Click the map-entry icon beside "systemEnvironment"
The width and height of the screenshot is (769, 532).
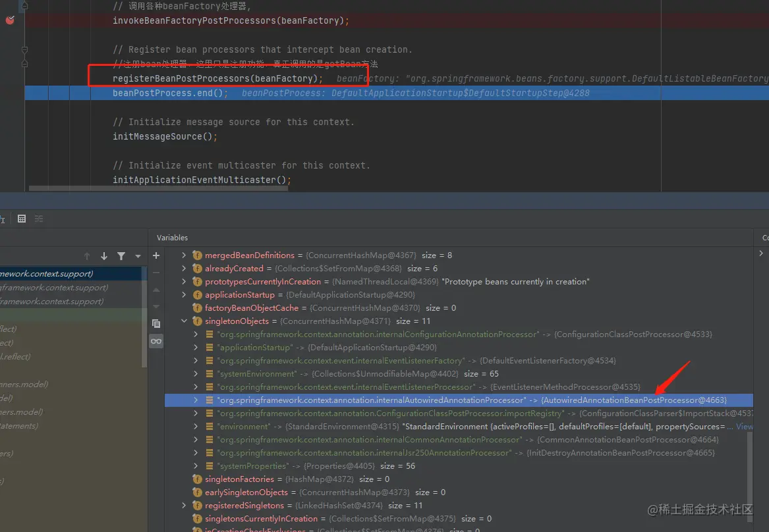pyautogui.click(x=210, y=374)
